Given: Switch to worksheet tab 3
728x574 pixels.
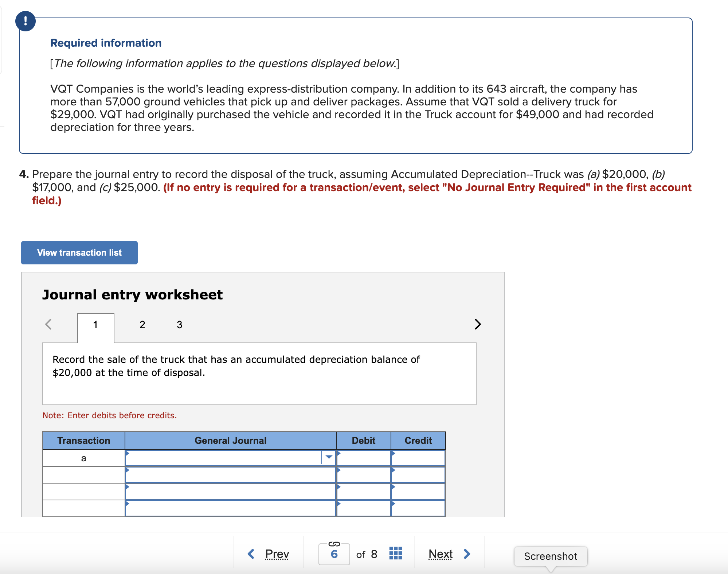Looking at the screenshot, I should tap(179, 324).
